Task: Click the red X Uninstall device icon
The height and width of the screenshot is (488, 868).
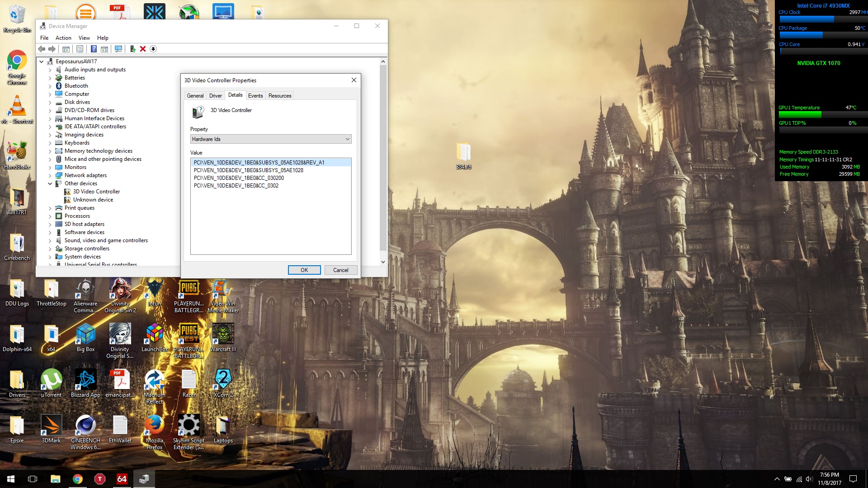Action: click(143, 49)
